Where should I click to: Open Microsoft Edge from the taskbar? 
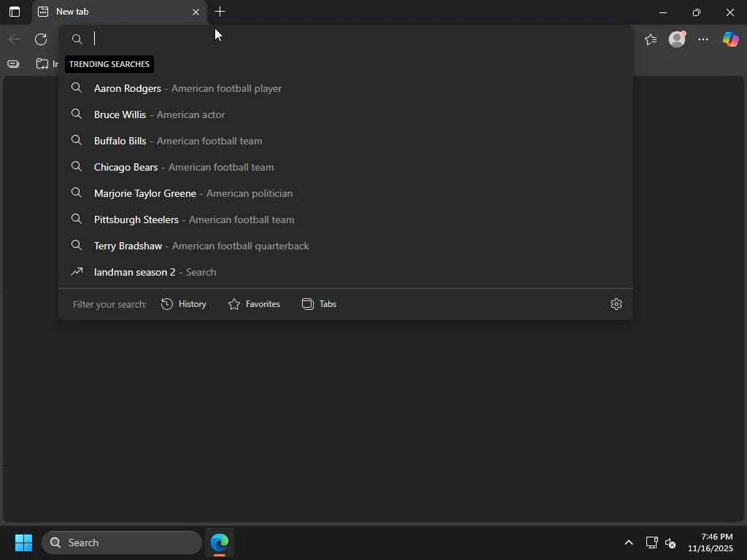[x=220, y=542]
